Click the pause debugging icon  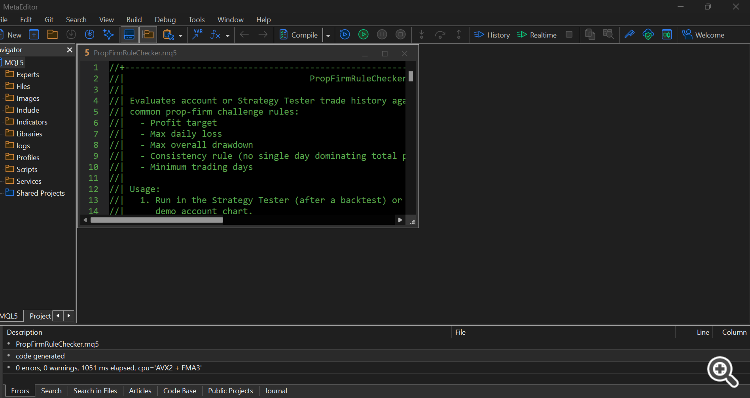[382, 34]
